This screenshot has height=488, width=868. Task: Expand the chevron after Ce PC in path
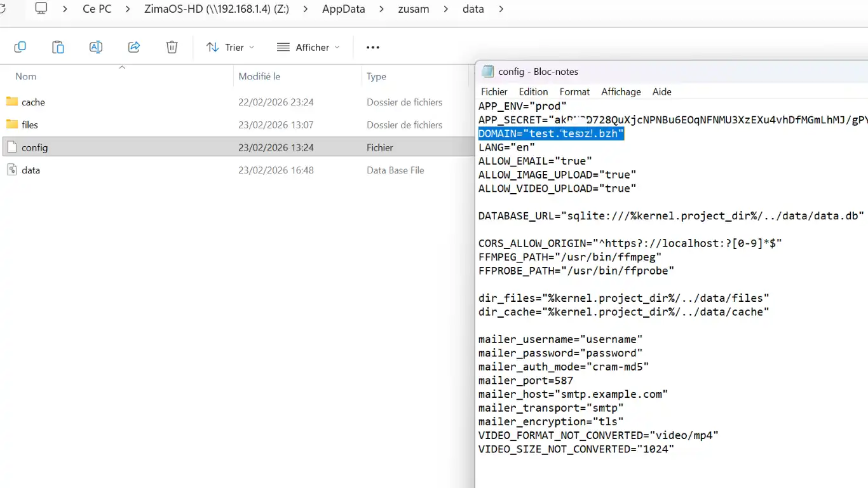[128, 9]
